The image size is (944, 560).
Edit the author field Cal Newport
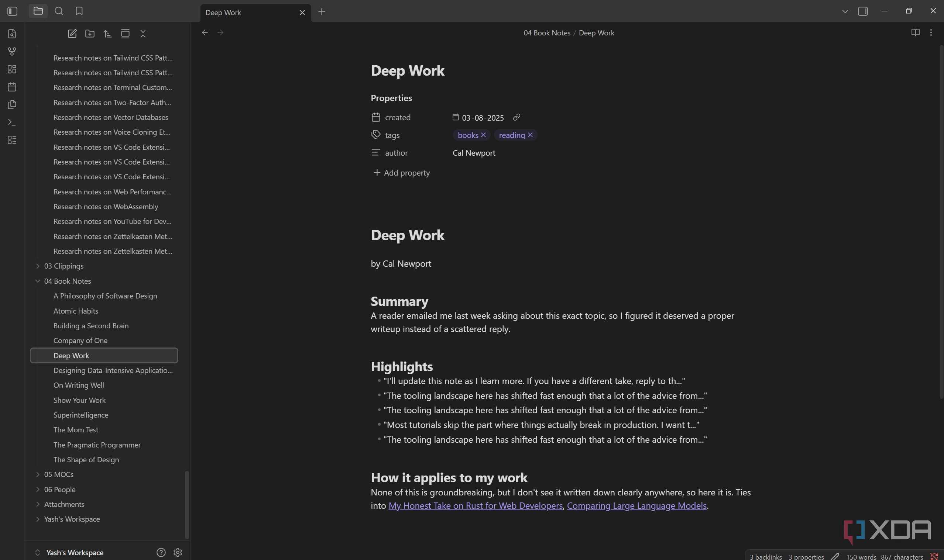(474, 153)
